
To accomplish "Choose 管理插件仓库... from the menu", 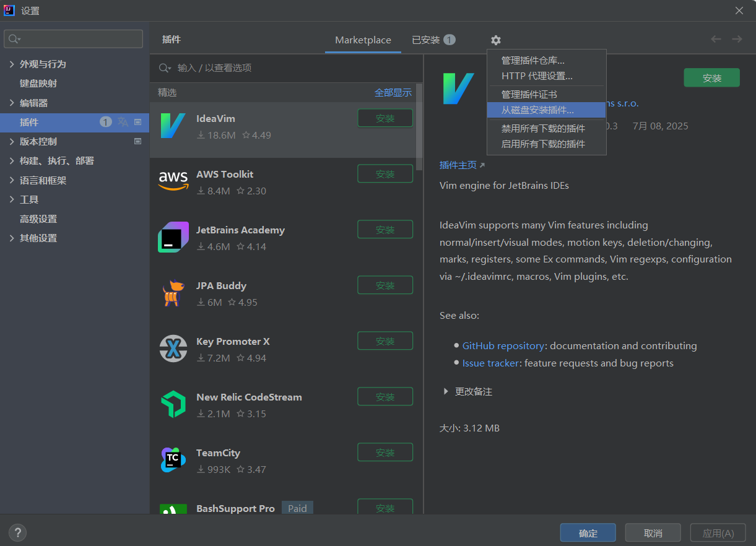I will pyautogui.click(x=546, y=60).
